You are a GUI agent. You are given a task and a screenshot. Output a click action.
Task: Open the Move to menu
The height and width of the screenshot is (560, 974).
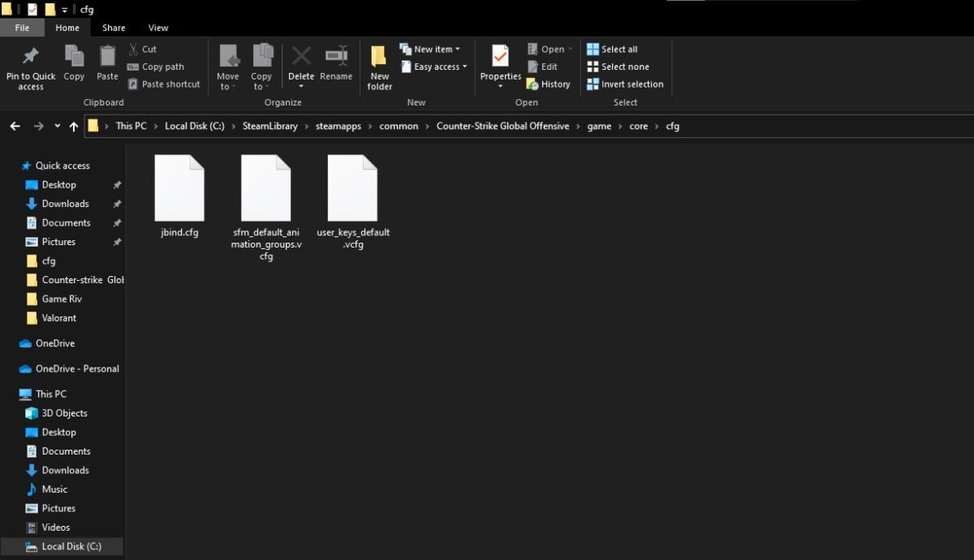coord(228,67)
